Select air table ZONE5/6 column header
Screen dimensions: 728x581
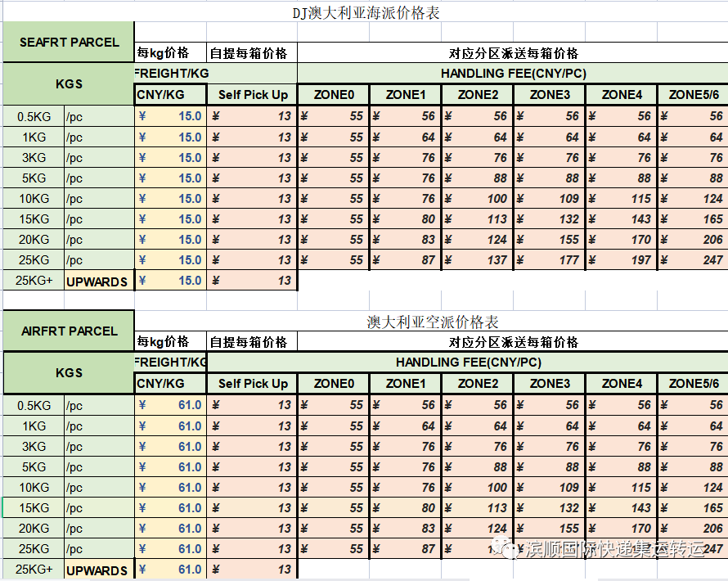pyautogui.click(x=693, y=384)
